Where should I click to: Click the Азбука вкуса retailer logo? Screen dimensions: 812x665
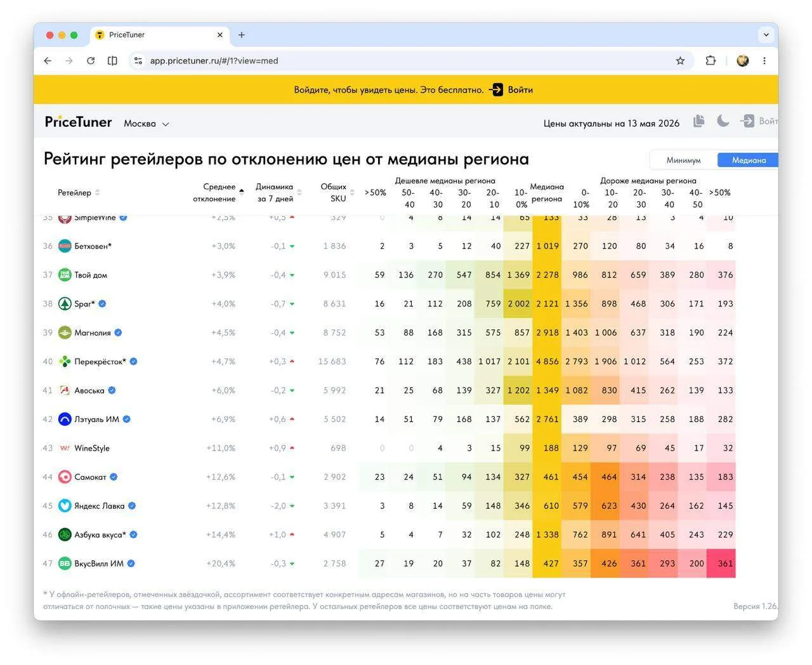click(65, 535)
